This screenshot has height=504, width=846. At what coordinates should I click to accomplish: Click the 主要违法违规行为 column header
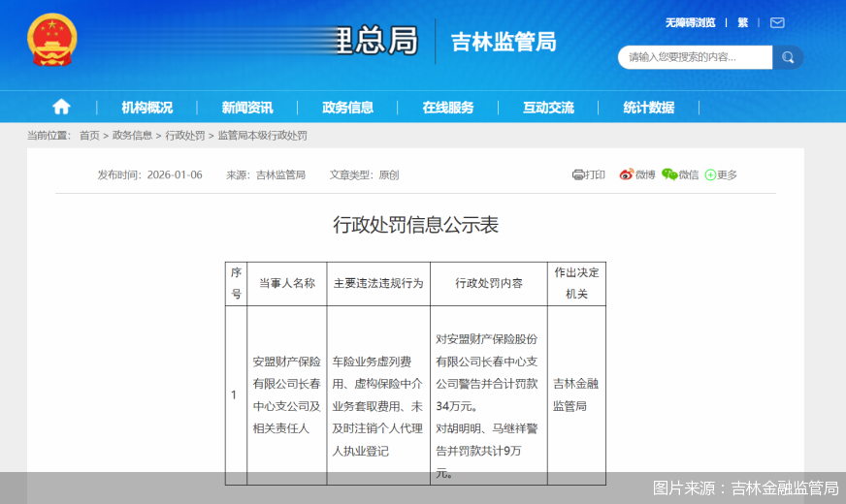point(378,284)
